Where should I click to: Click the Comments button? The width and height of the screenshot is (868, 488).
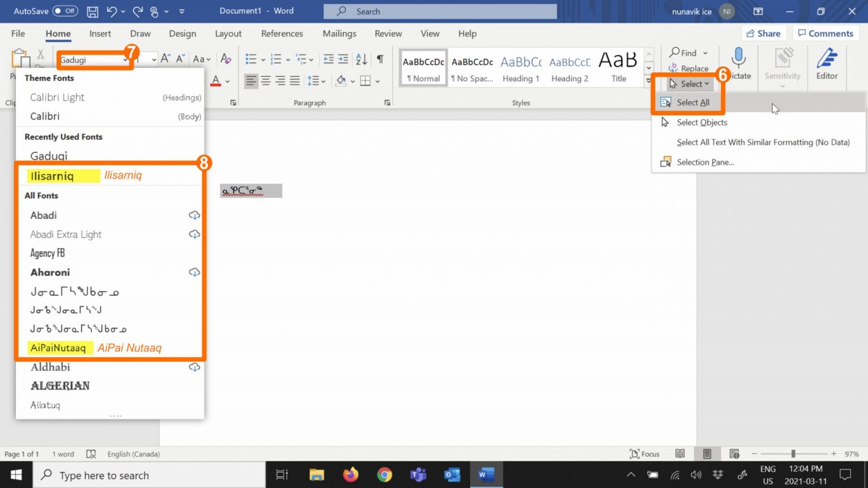tap(825, 34)
